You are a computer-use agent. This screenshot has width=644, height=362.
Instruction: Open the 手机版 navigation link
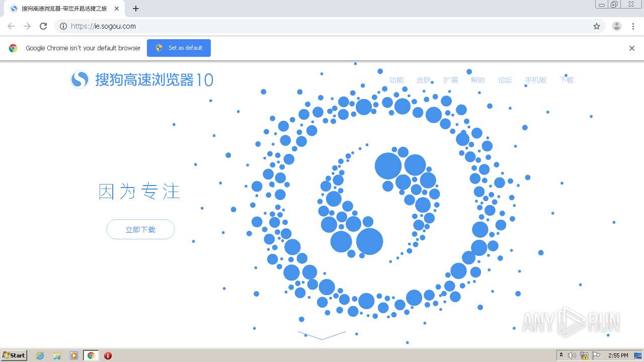536,80
